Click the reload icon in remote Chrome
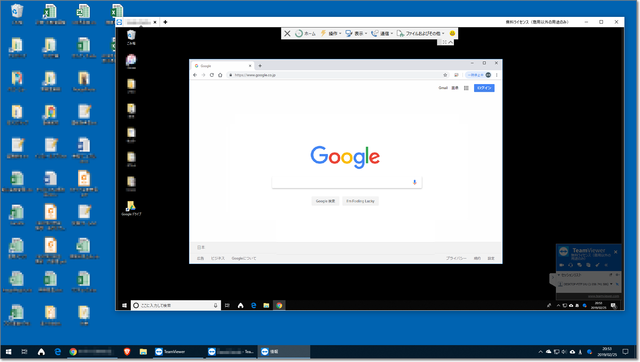640x362 pixels. 211,75
